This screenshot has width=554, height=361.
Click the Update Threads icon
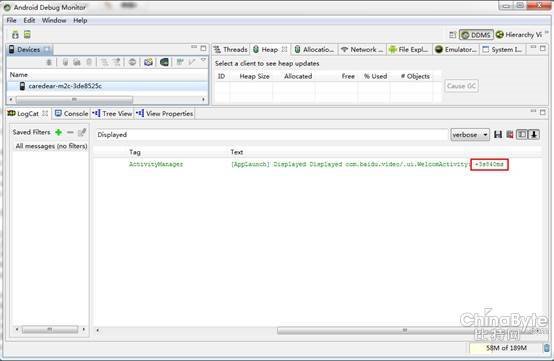point(104,63)
